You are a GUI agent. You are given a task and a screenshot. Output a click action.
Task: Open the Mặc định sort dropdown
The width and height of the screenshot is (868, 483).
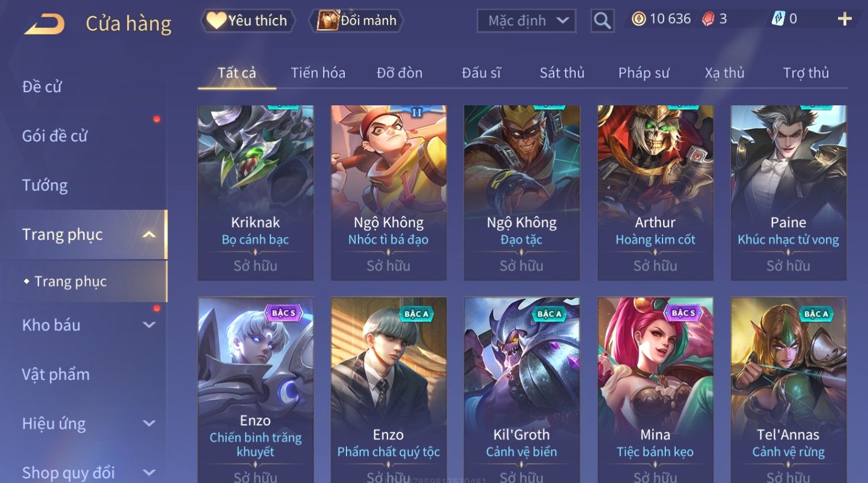point(527,21)
